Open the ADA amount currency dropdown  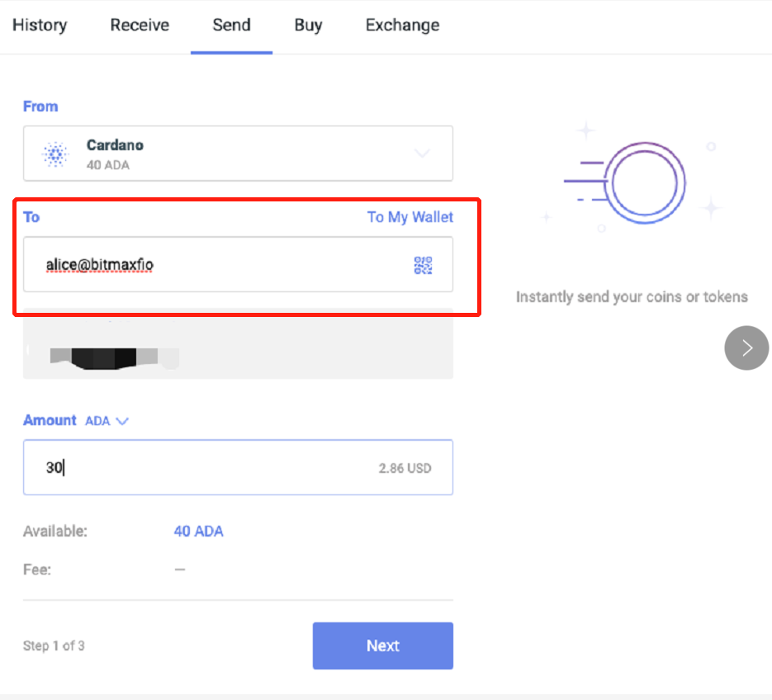107,421
